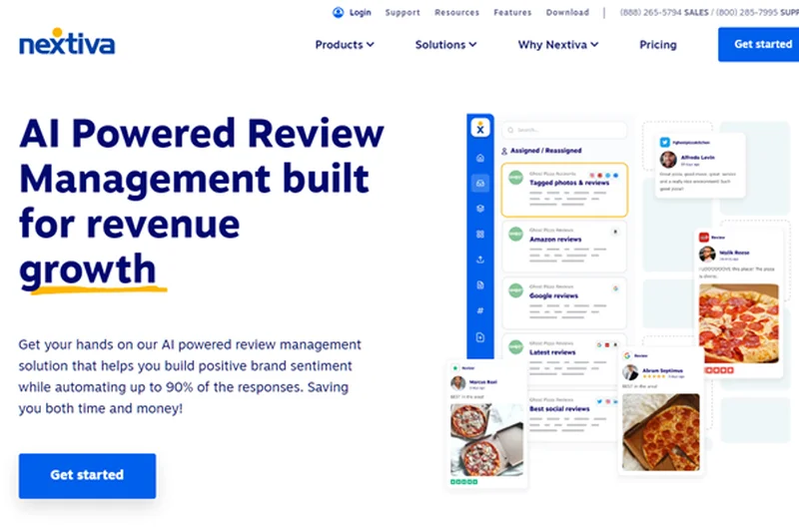This screenshot has width=799, height=532.
Task: Click the upload icon in the mockup sidebar
Action: coord(480,260)
